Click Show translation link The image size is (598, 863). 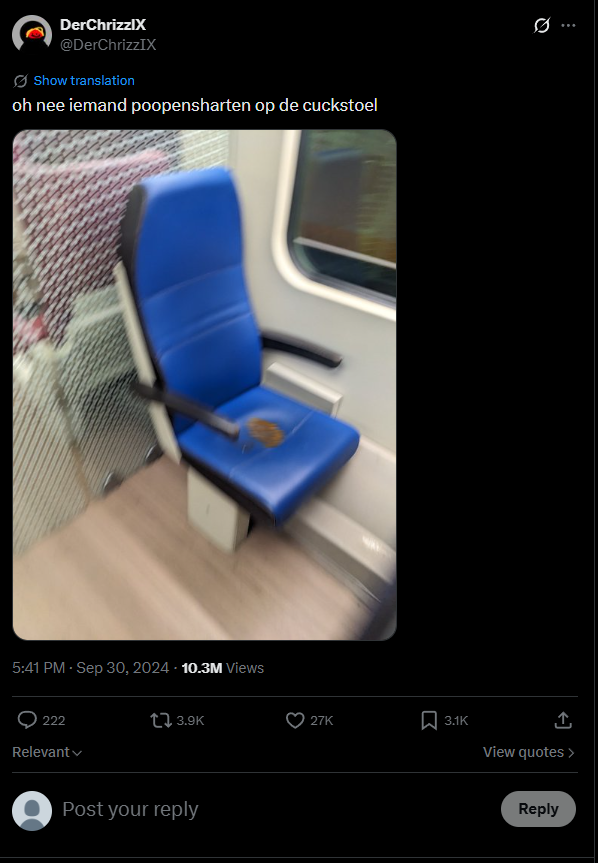(x=84, y=80)
